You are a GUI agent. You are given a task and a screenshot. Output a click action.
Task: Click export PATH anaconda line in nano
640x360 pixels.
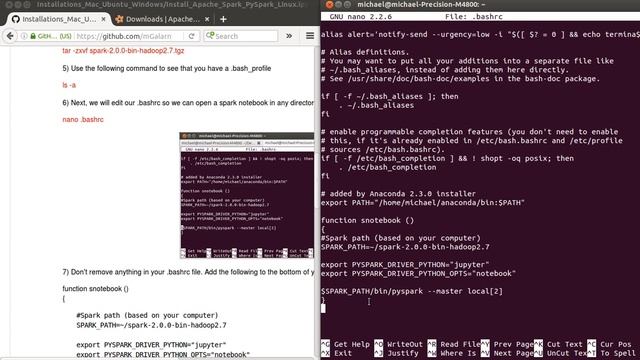tap(422, 202)
